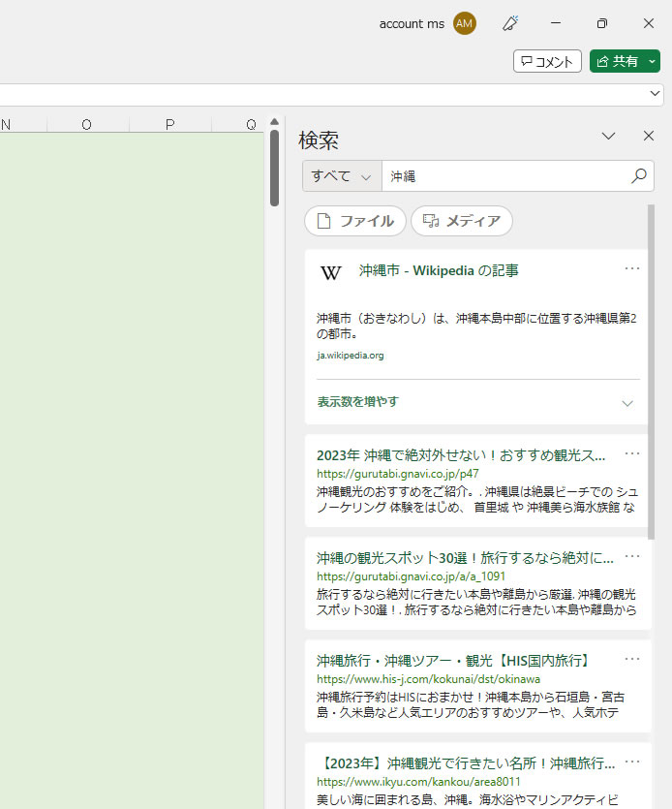Open 沖縄旅行・沖縄ツアー HIS result title
Viewport: 672px width, 809px height.
tap(454, 661)
